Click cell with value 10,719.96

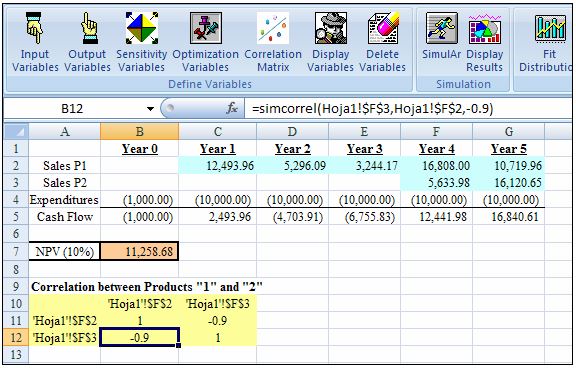point(509,166)
